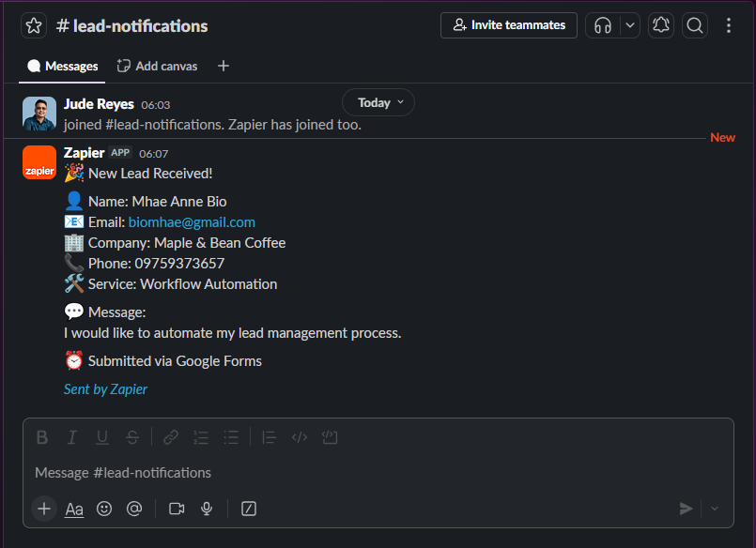Screen dimensions: 756x548
Task: Toggle strikethrough formatting in composer
Action: coord(132,437)
